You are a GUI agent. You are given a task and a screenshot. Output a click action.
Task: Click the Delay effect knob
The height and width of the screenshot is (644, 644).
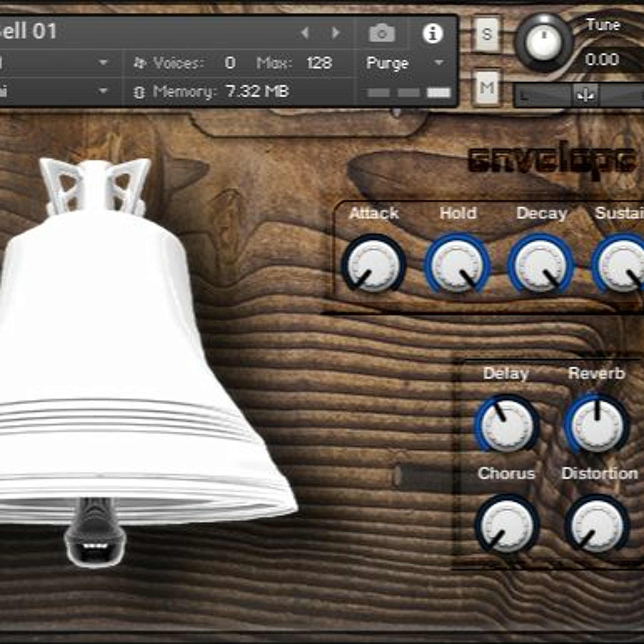pyautogui.click(x=506, y=425)
